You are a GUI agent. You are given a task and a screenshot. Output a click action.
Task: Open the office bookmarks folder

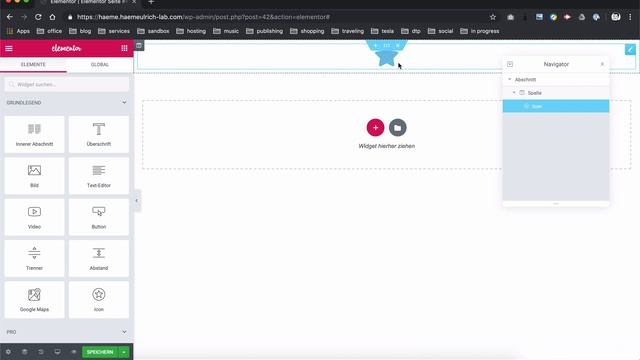[x=49, y=31]
